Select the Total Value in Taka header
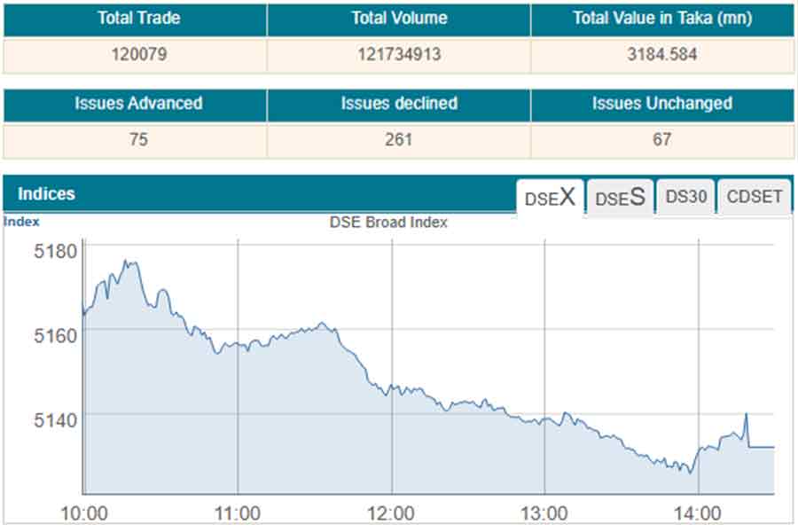 pos(662,19)
